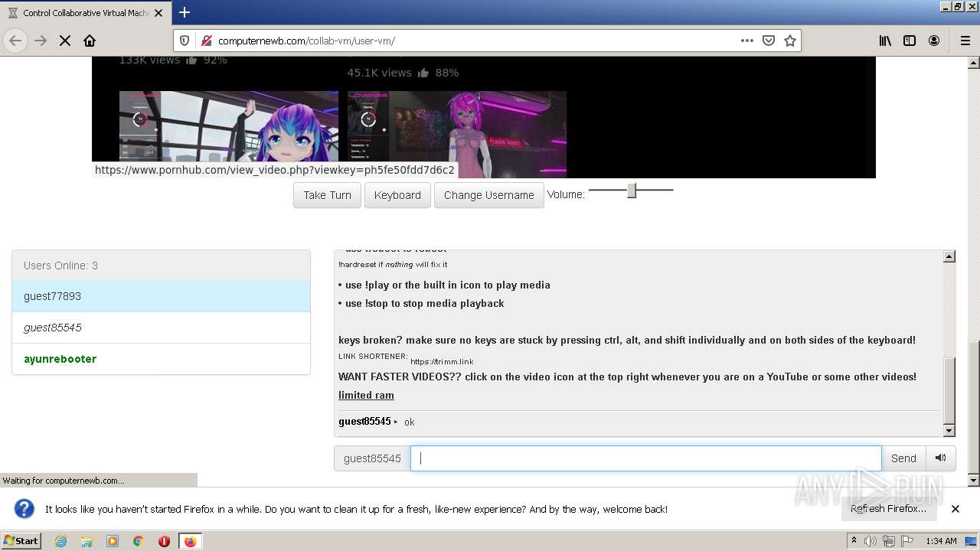Viewport: 980px width, 551px height.
Task: Open the Library bookmarks and history
Action: pyautogui.click(x=885, y=41)
